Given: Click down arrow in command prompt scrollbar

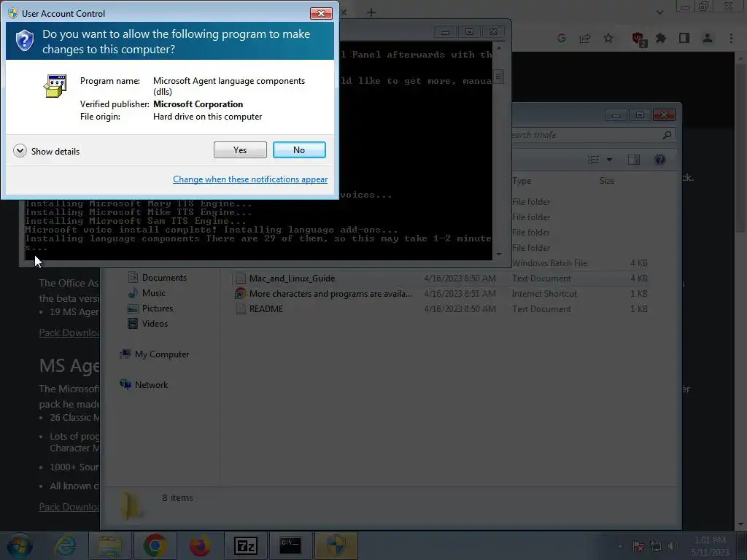Looking at the screenshot, I should pyautogui.click(x=499, y=254).
